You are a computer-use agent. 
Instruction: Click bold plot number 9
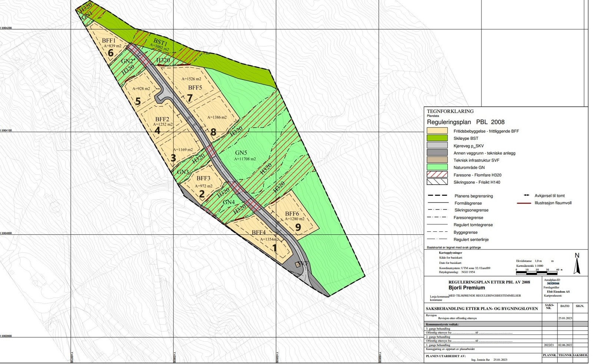[298, 227]
